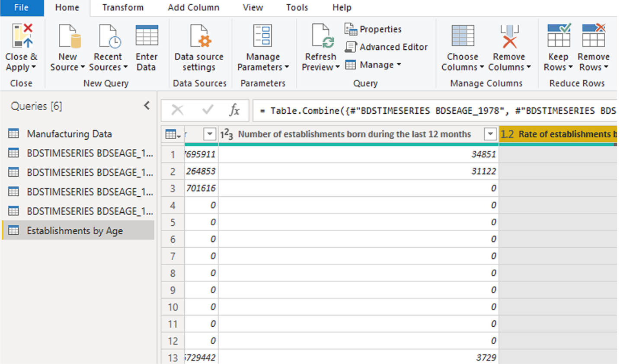Select the last BDSTIMESERIES BDSEAGE query
This screenshot has width=620, height=364.
[x=78, y=211]
